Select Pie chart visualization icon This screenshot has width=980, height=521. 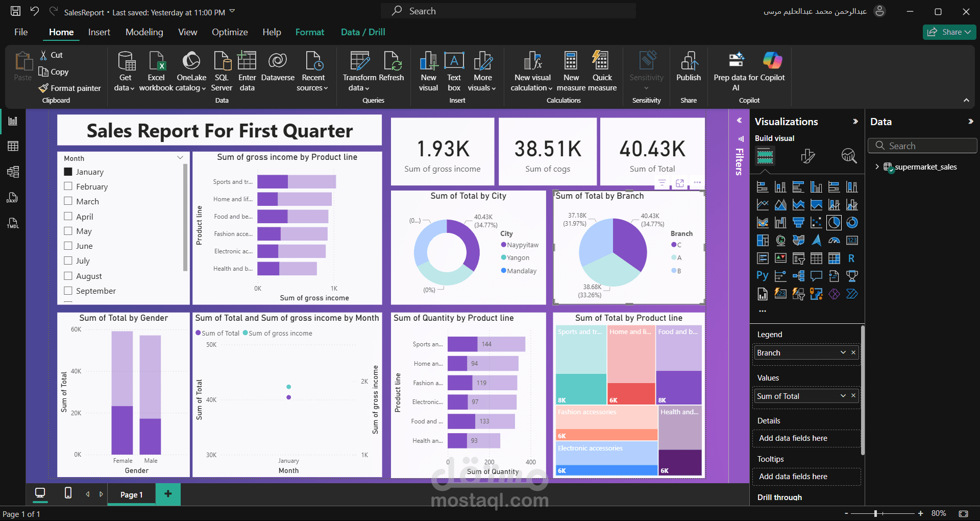(x=834, y=223)
